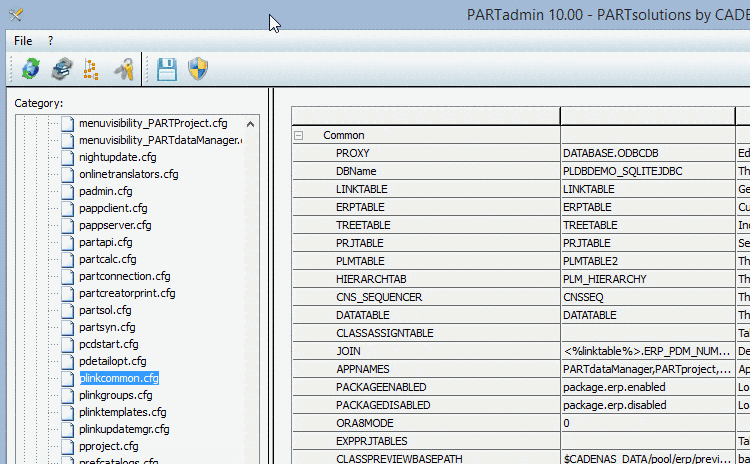Collapse the Common section
Screen dimensions: 750x464
pyautogui.click(x=298, y=136)
